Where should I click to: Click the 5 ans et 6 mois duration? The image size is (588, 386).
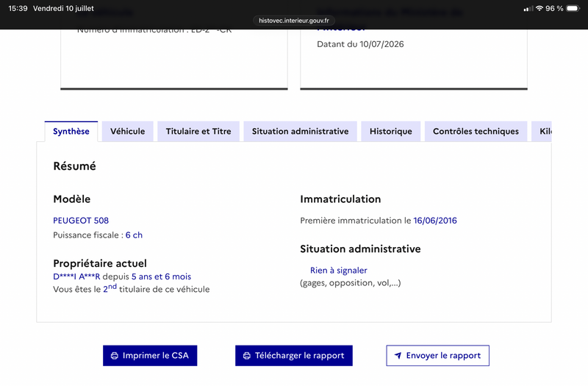click(x=161, y=277)
